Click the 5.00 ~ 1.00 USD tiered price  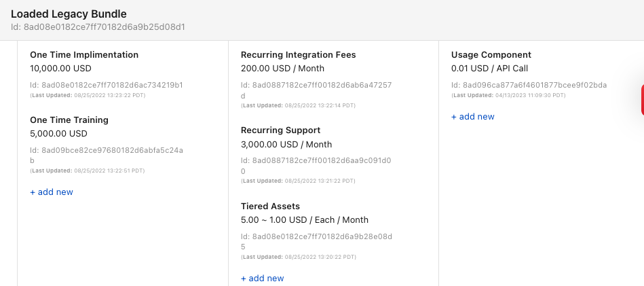click(305, 220)
